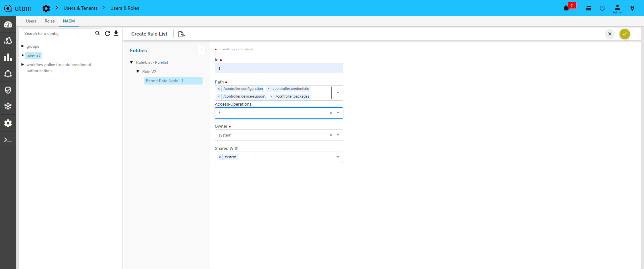Open notifications bell with 7 alerts

coord(566,8)
